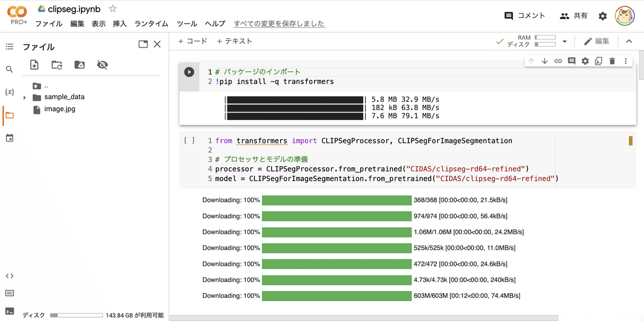
Task: Open the cell's three-dot options menu
Action: coord(626,61)
